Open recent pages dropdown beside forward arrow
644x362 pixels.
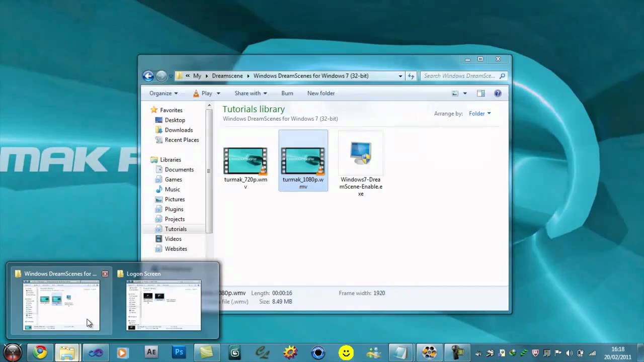(171, 76)
